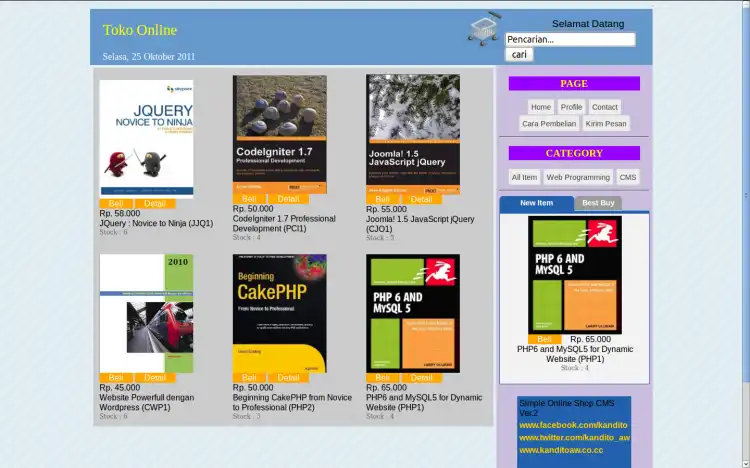Click Beli under Joomla! 1.5 JavaScript jQuery
750x468 pixels.
point(383,199)
